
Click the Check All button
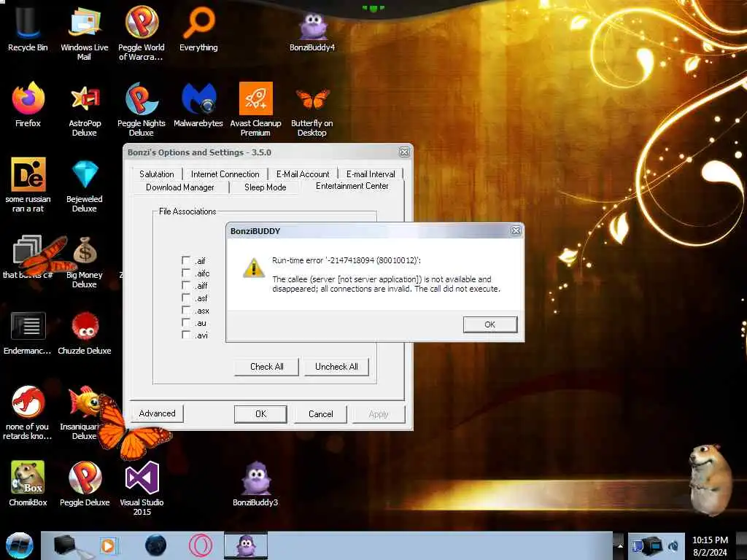(267, 367)
